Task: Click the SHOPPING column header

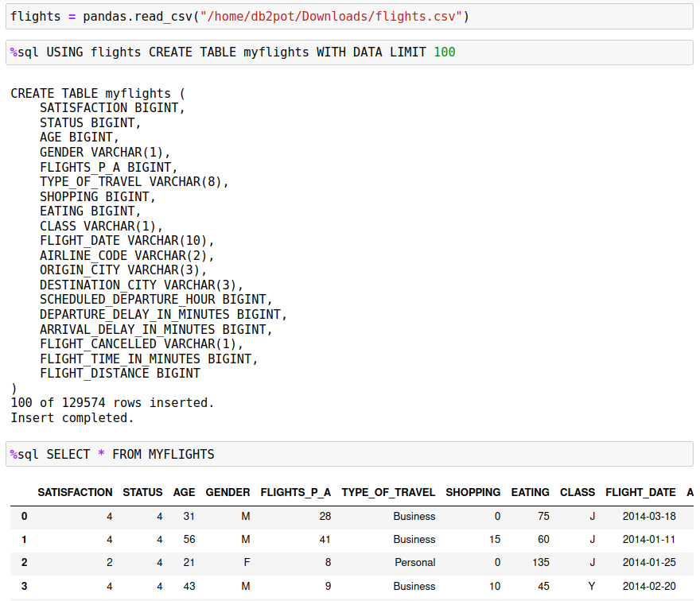Action: click(472, 492)
